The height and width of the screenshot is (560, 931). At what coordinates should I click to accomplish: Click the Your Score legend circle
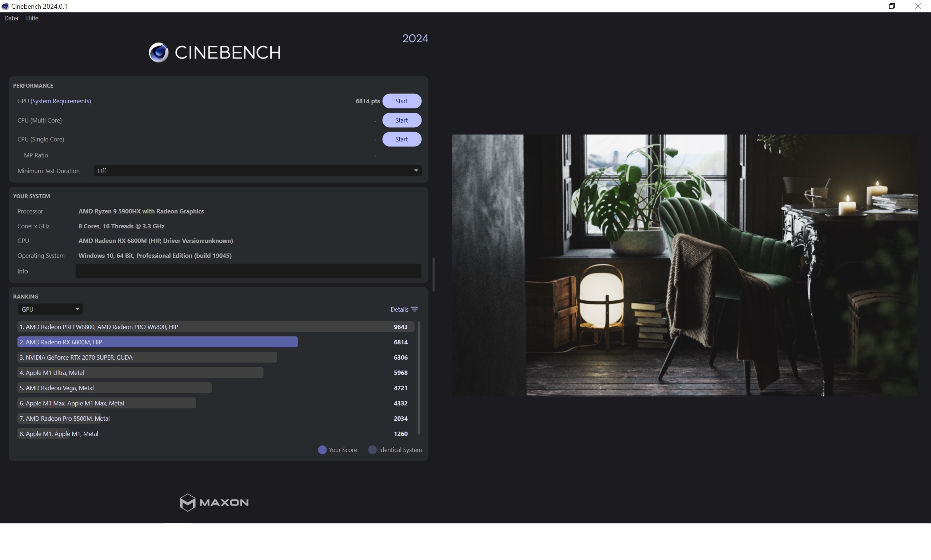click(322, 450)
